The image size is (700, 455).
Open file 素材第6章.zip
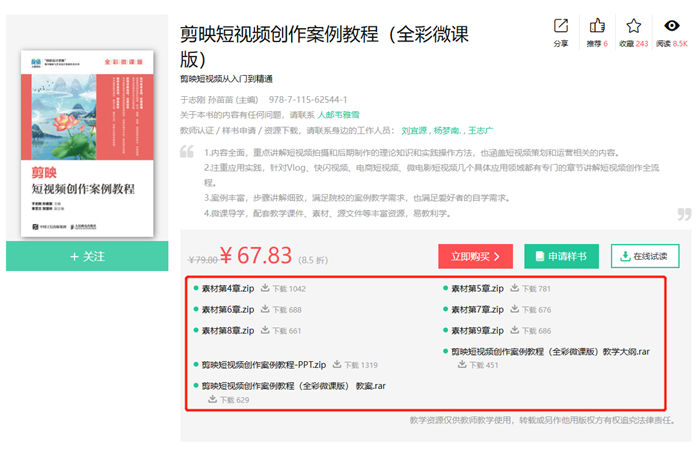point(228,309)
